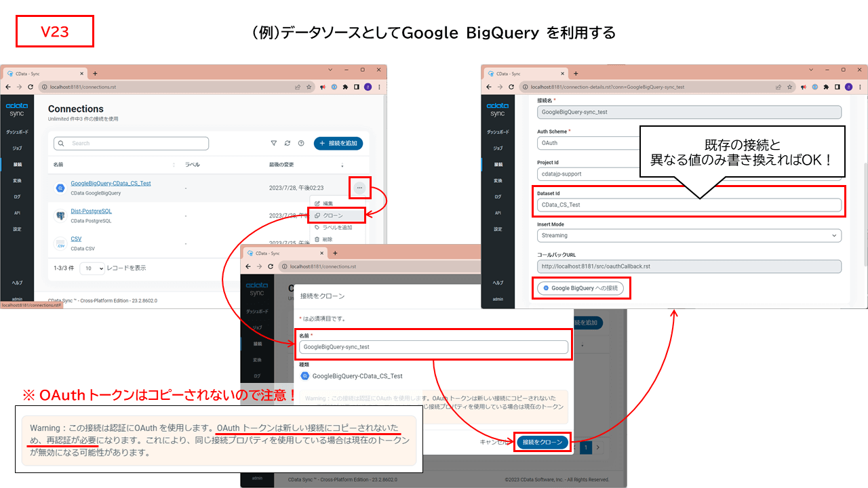The image size is (868, 488).
Task: Click the Dataset Id field showing CData_CS_Test
Action: coord(689,205)
